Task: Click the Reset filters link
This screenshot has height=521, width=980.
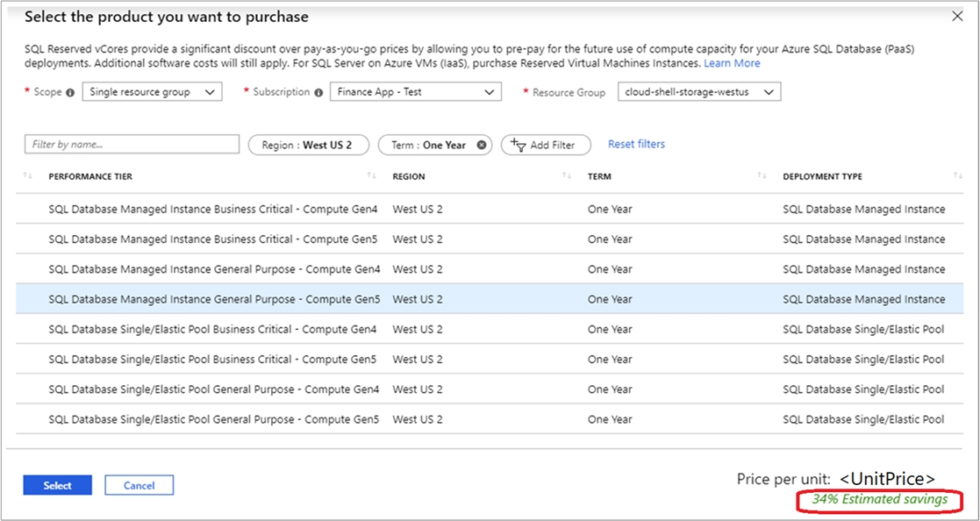Action: (x=636, y=144)
